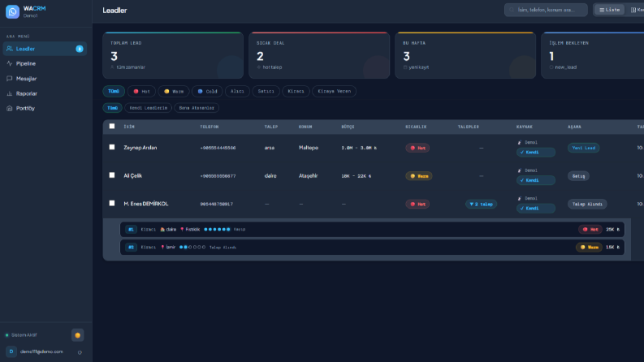This screenshot has height=362, width=644.
Task: Open lead M. Enes DEMİRKOL
Action: tap(146, 204)
